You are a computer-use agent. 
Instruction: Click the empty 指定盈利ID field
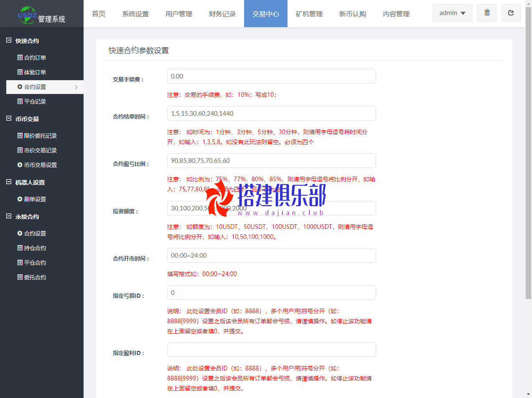(x=271, y=350)
